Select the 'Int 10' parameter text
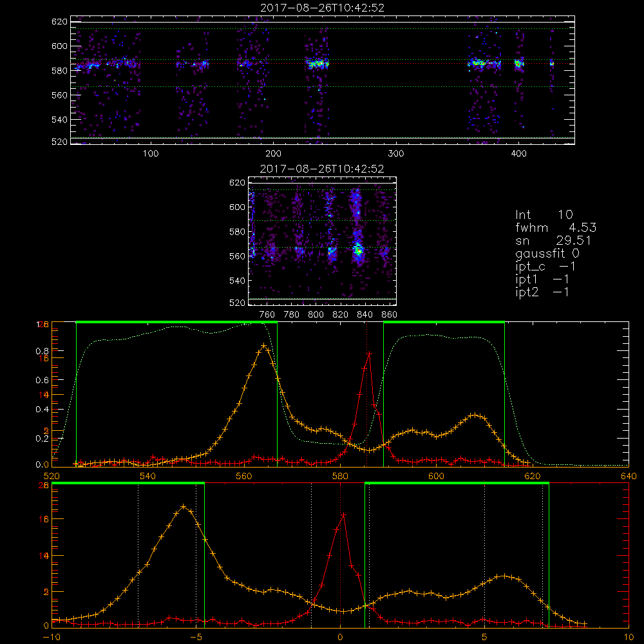The width and height of the screenshot is (644, 644). (x=544, y=215)
